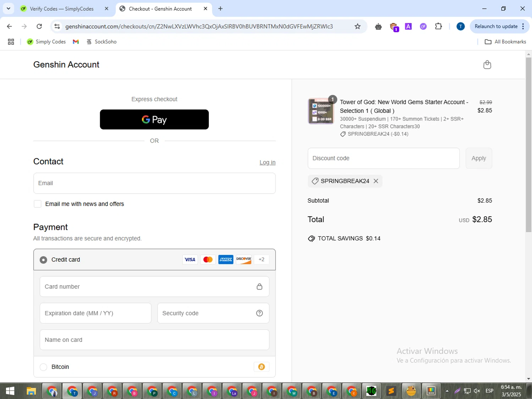Click Relaunch to update button
532x399 pixels.
pyautogui.click(x=496, y=26)
